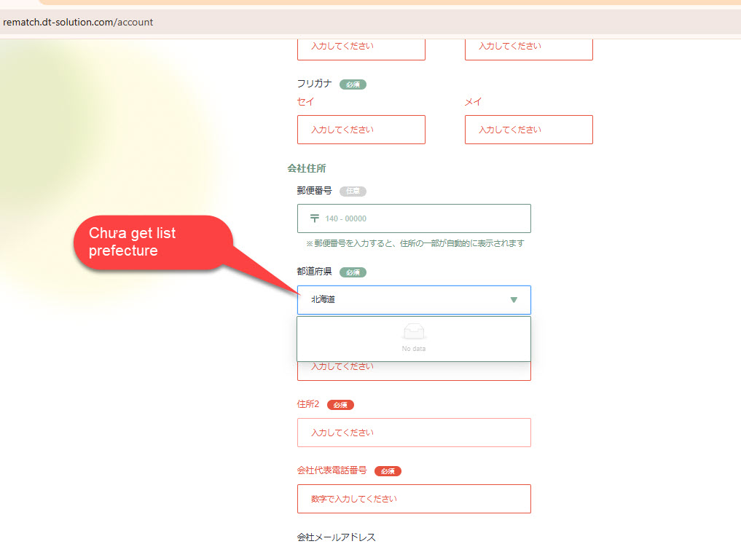Screen dimensions: 741x560
Task: Click the empty inbox icon above No data
Action: [414, 332]
